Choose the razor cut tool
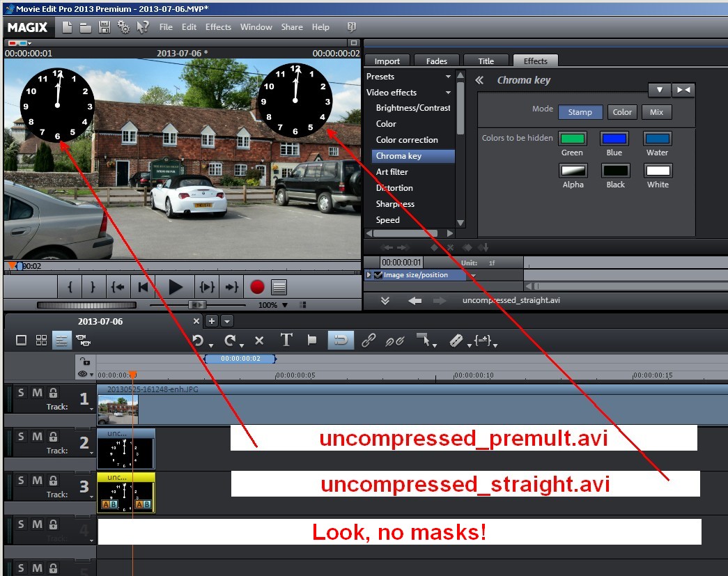This screenshot has width=728, height=576. (456, 340)
